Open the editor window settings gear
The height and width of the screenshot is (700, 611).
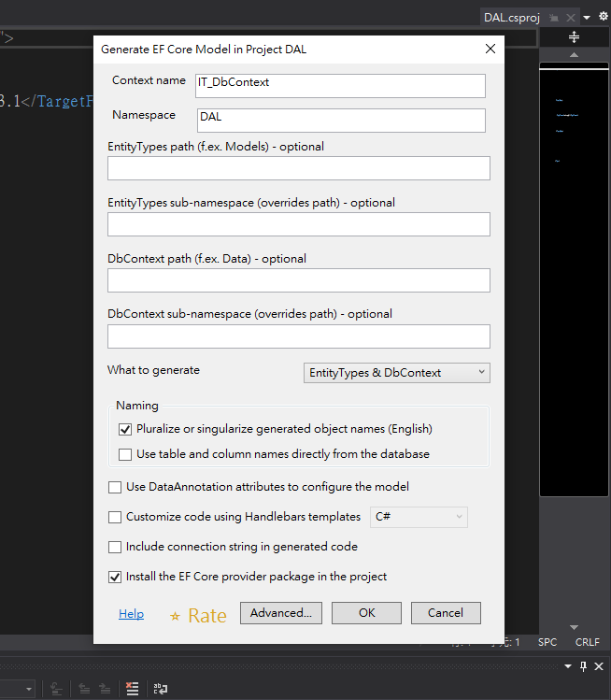(x=603, y=17)
